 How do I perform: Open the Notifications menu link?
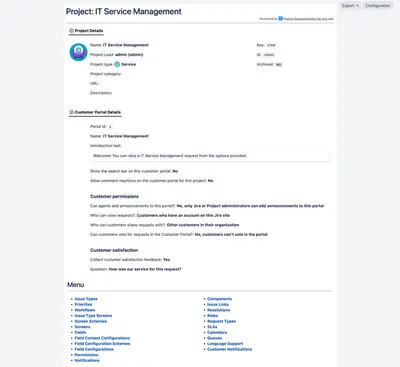(87, 361)
